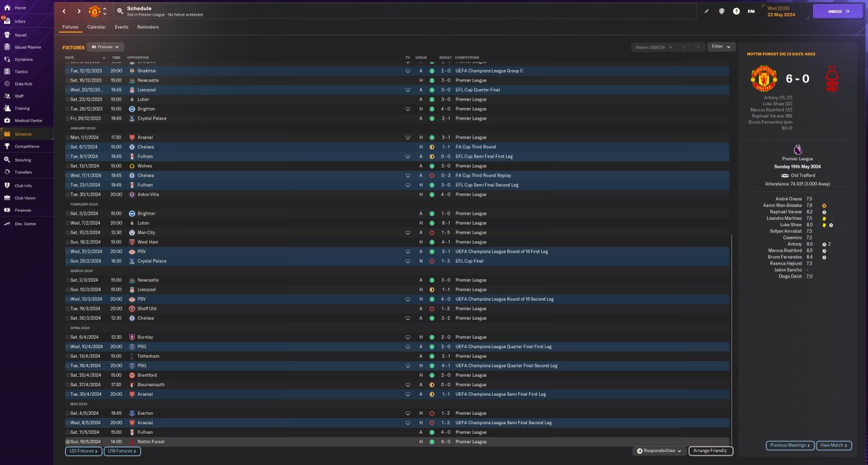Open the help question mark icon
The width and height of the screenshot is (868, 465).
coord(736,11)
